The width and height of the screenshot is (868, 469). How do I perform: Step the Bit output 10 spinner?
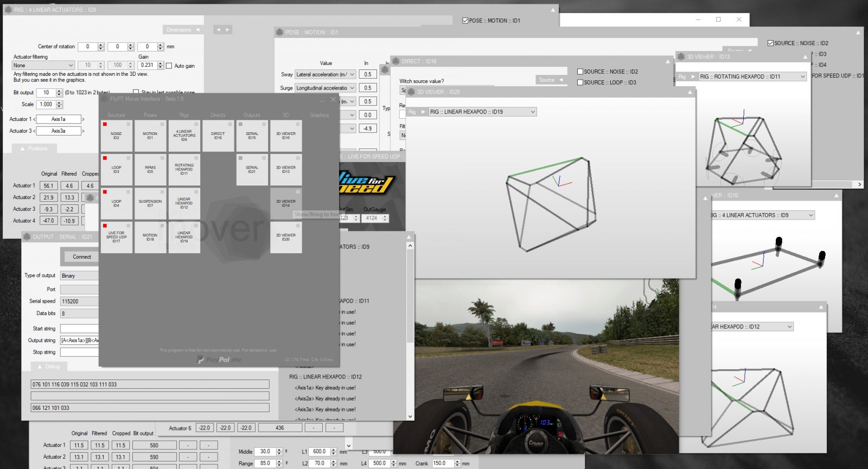[60, 93]
